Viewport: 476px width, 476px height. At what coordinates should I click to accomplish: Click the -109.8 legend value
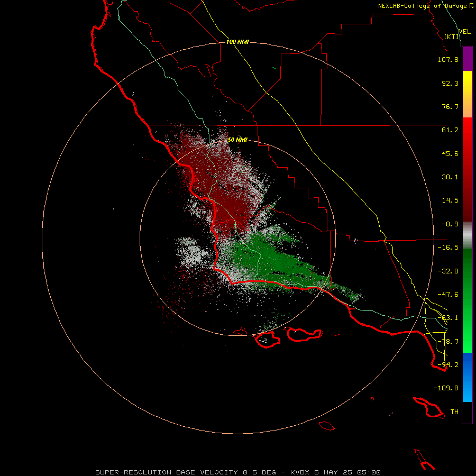coord(446,388)
